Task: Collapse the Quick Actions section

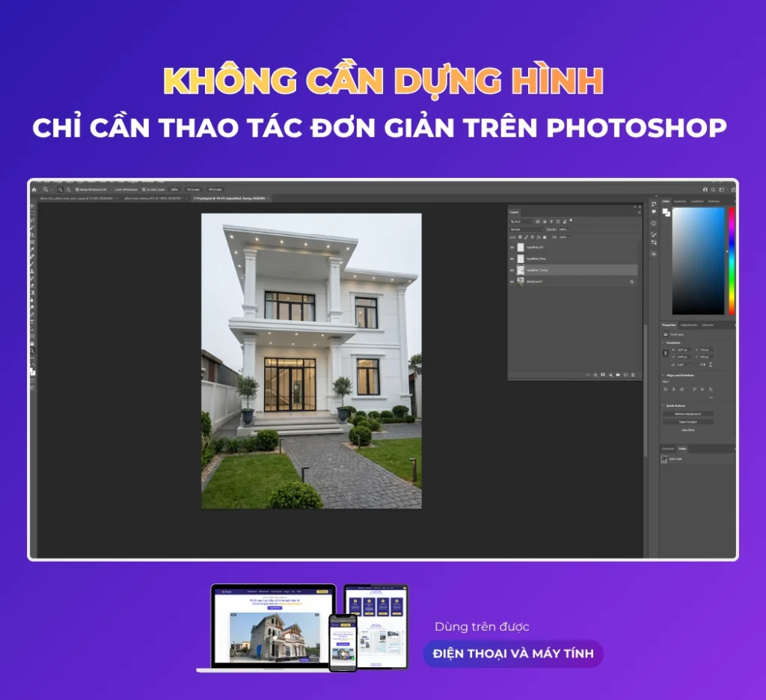Action: pos(664,405)
